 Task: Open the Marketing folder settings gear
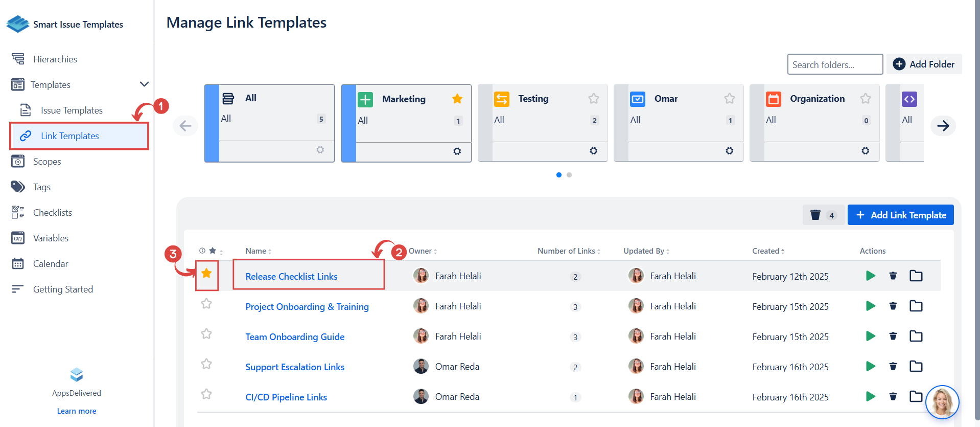457,151
